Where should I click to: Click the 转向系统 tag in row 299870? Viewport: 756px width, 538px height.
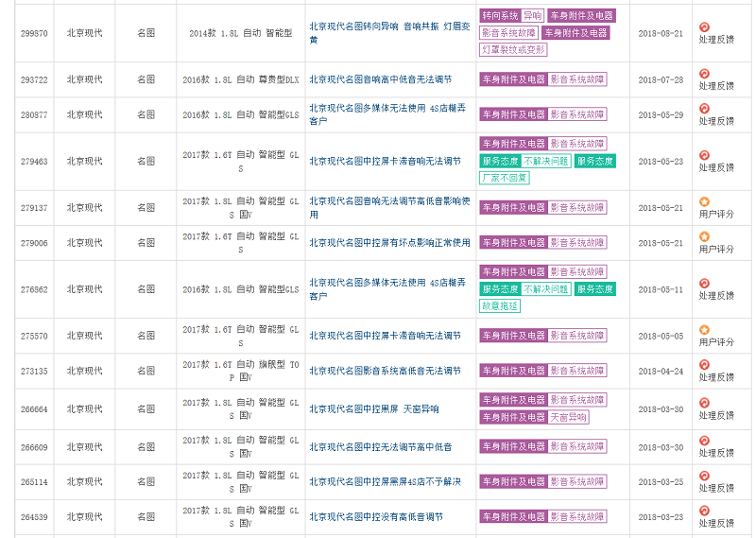point(500,16)
